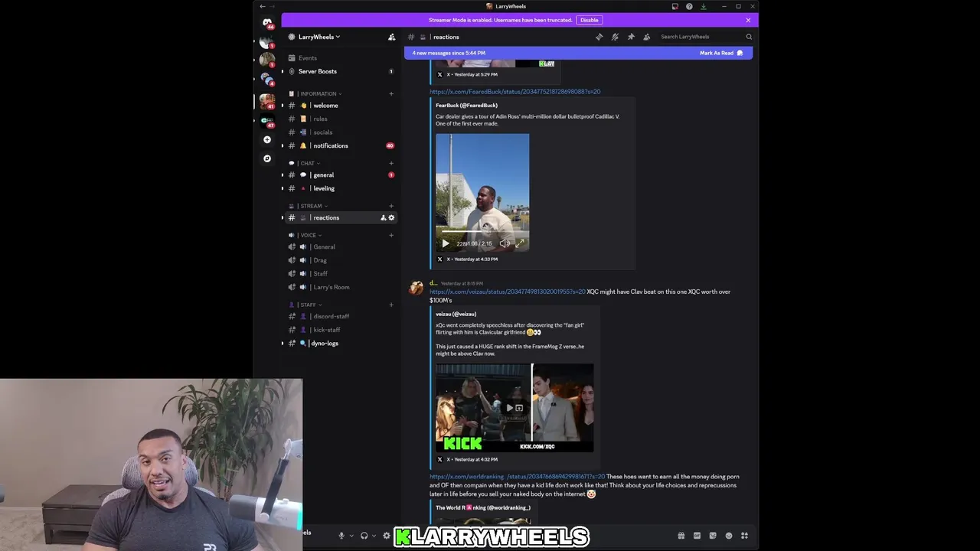Open apps launcher icon in message bar
Image resolution: width=980 pixels, height=551 pixels.
click(x=744, y=536)
